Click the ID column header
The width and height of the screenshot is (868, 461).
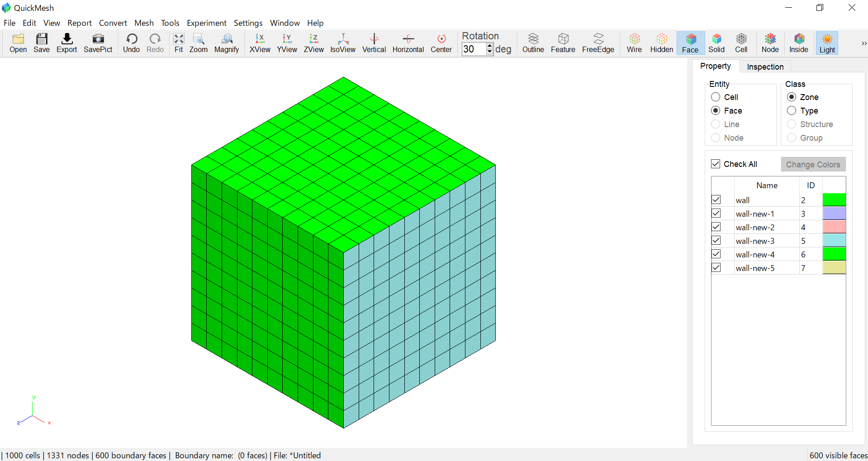(x=811, y=185)
